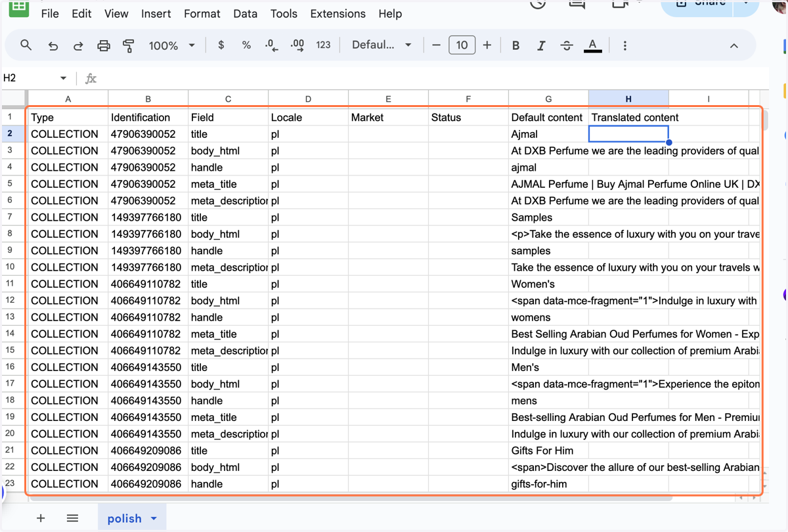Open the Insert menu
This screenshot has width=788, height=532.
point(156,14)
